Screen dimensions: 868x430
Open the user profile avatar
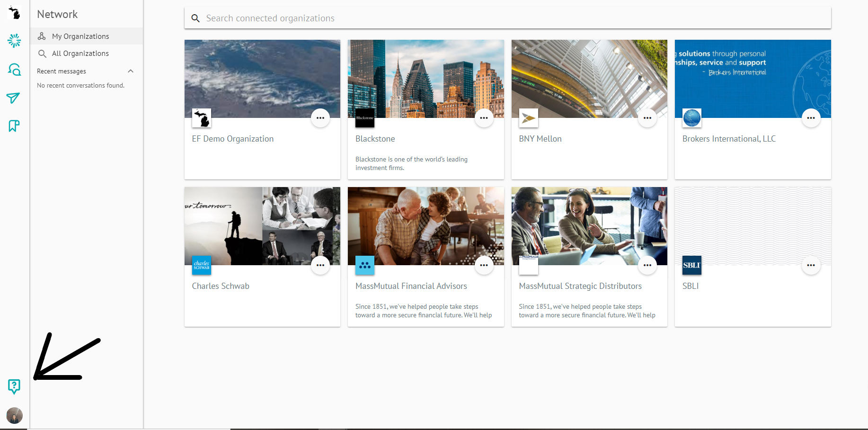[x=14, y=415]
